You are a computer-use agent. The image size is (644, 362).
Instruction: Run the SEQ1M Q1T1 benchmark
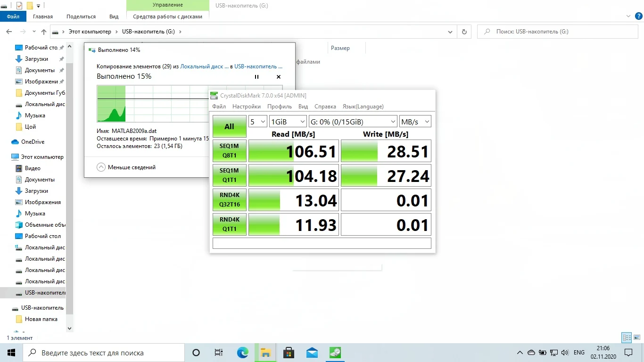pyautogui.click(x=230, y=175)
